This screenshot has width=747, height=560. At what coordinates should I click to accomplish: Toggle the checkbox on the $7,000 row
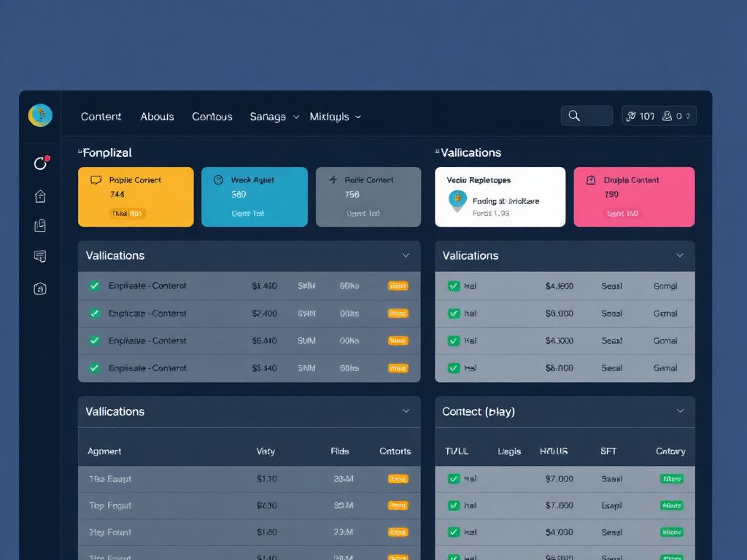(453, 479)
